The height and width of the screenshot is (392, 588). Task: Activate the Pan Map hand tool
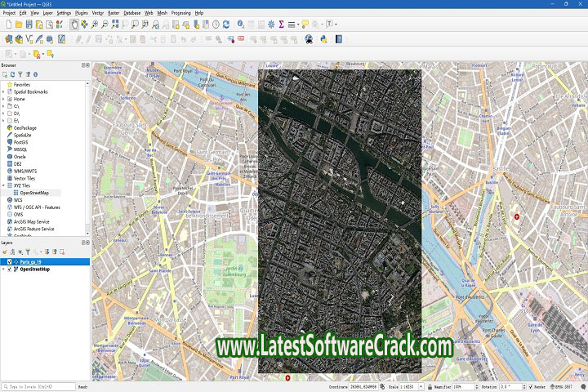point(74,24)
